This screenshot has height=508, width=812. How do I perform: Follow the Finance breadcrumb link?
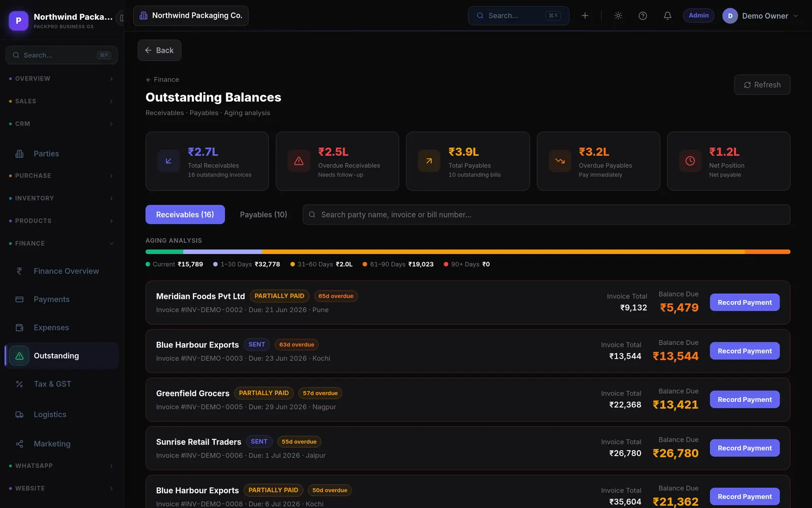162,80
